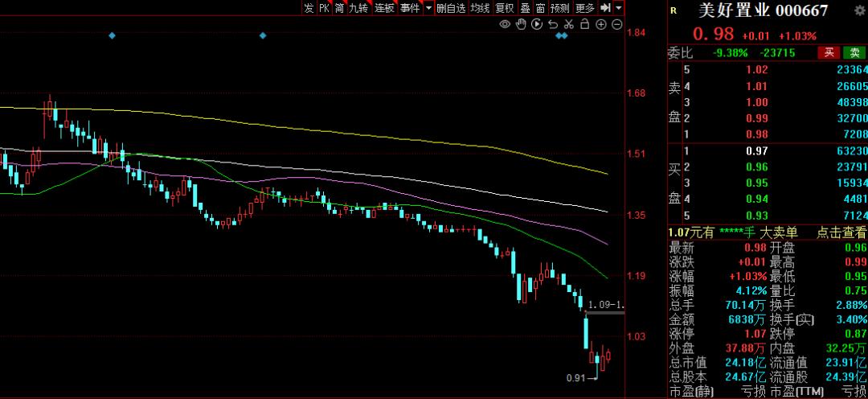Click first blue diamond event marker at left

coord(113,35)
